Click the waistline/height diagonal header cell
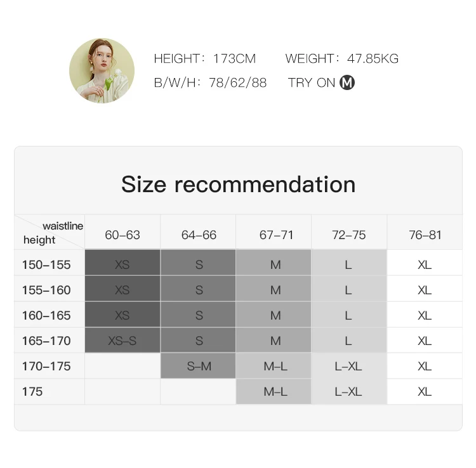The width and height of the screenshot is (476, 468). click(50, 233)
